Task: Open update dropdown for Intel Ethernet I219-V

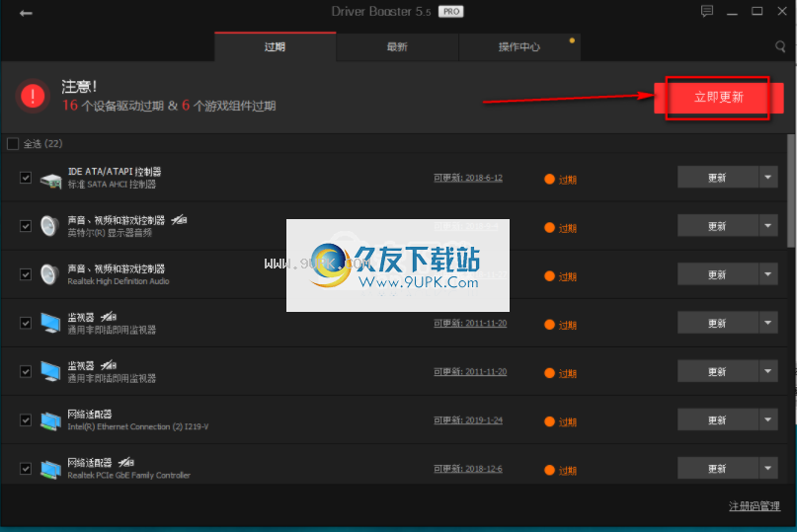Action: pyautogui.click(x=768, y=419)
